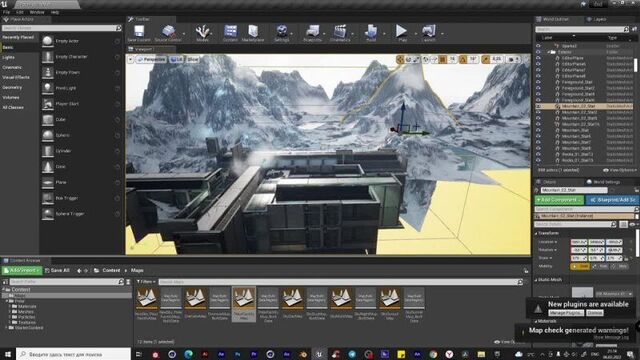The height and width of the screenshot is (360, 640).
Task: Click the green Add Component button
Action: point(559,200)
